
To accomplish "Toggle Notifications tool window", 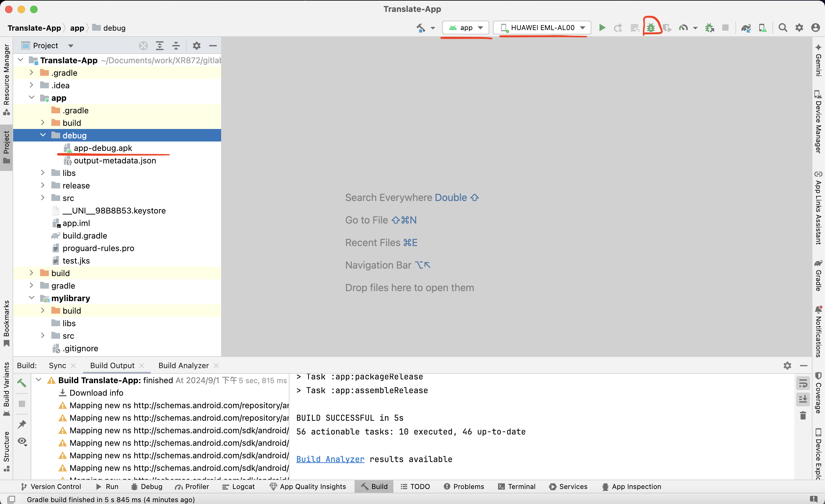I will [818, 331].
